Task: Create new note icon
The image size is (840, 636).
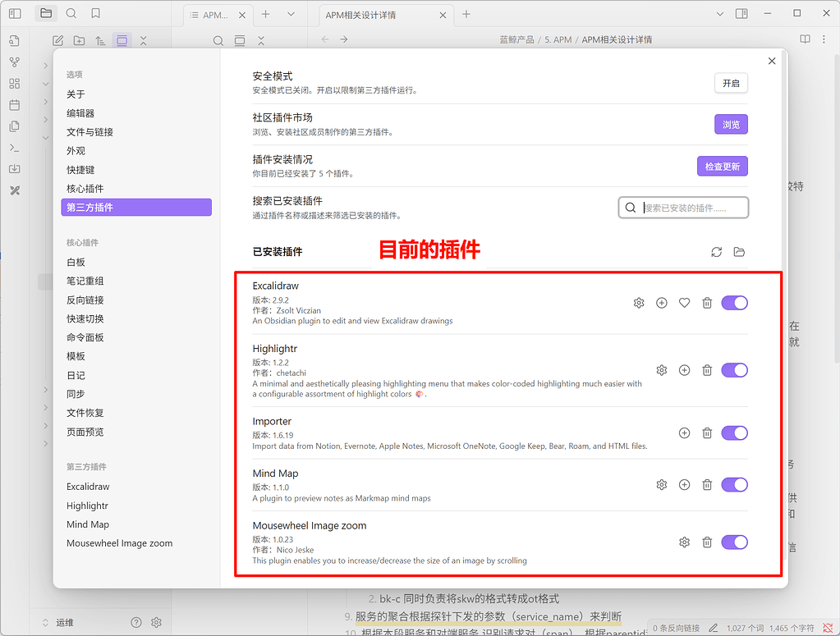Action: [x=57, y=41]
